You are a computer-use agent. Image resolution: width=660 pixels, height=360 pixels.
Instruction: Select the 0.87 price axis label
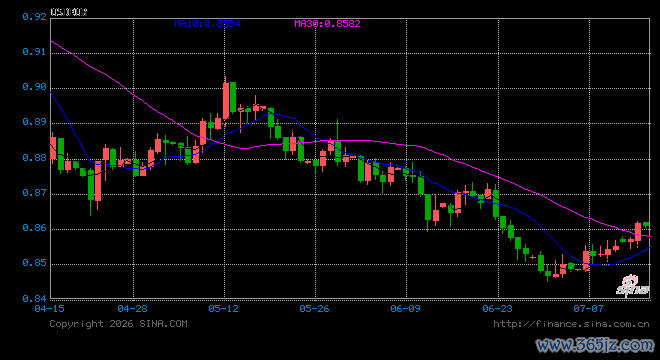[35, 192]
